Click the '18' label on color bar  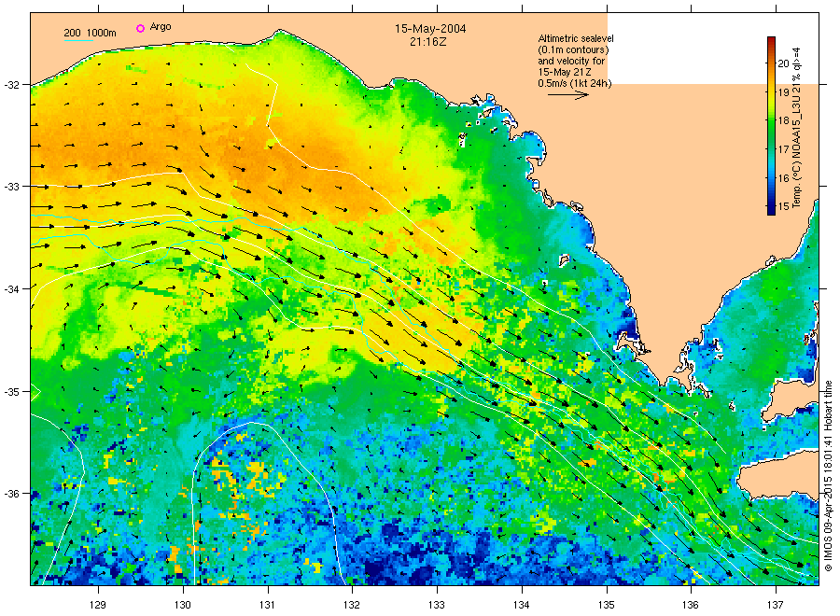783,120
